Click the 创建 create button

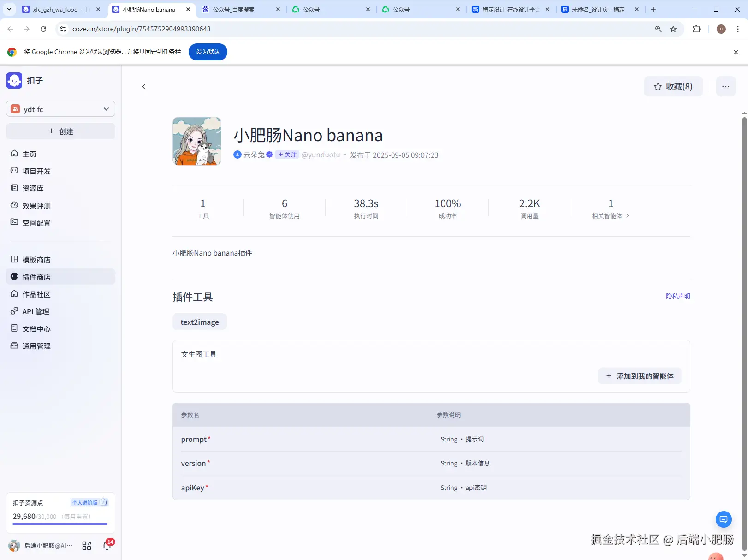click(x=60, y=131)
